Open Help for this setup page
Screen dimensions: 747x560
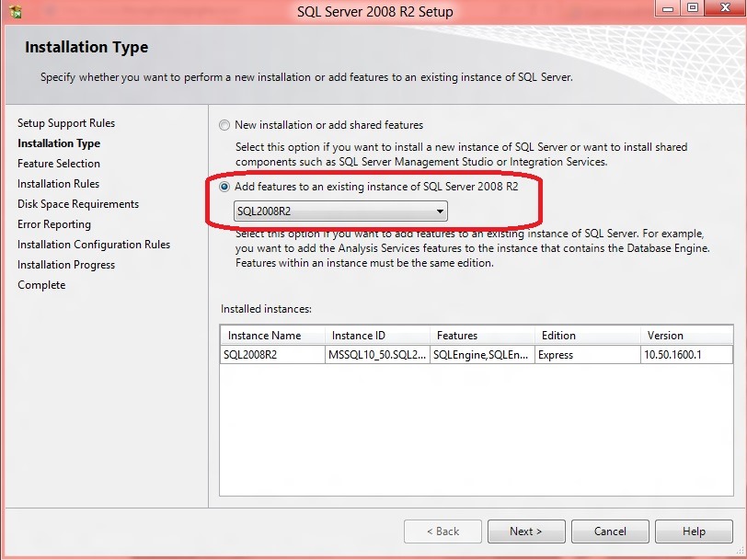694,531
